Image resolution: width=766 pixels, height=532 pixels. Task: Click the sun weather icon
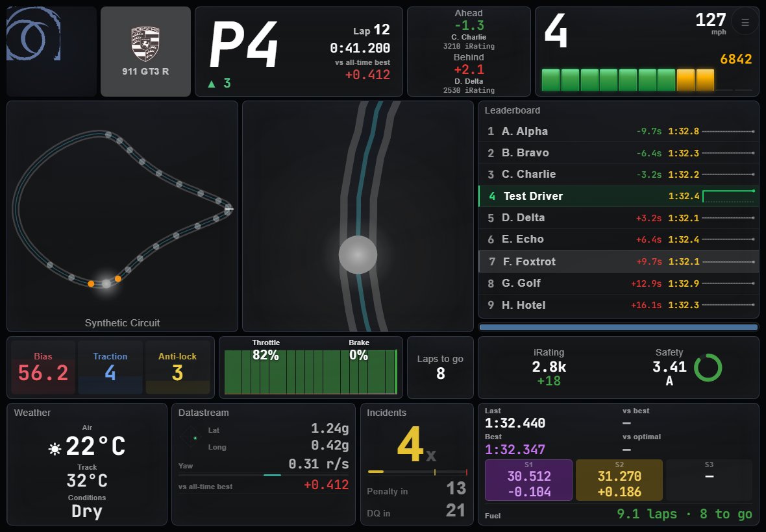pyautogui.click(x=55, y=448)
